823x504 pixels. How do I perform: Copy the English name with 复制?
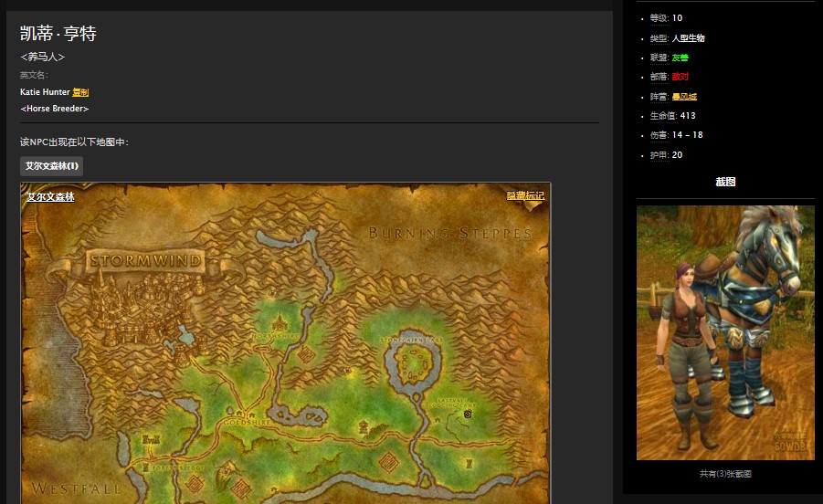(80, 92)
